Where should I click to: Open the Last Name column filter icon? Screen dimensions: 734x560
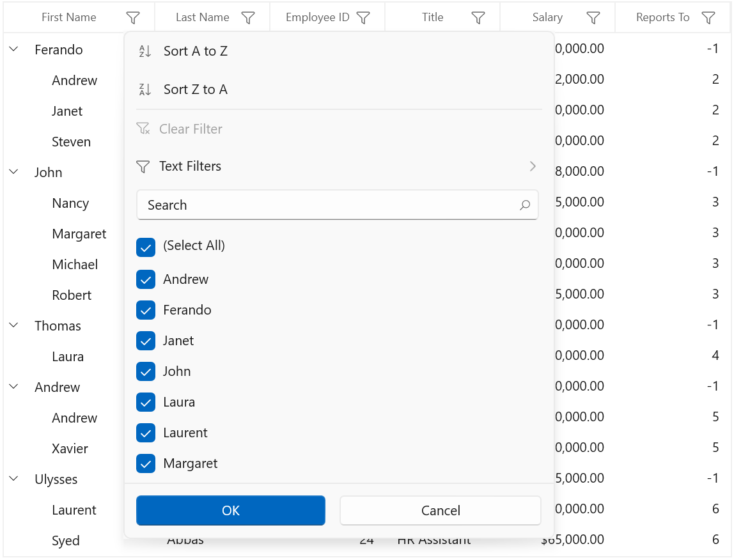[x=248, y=18]
